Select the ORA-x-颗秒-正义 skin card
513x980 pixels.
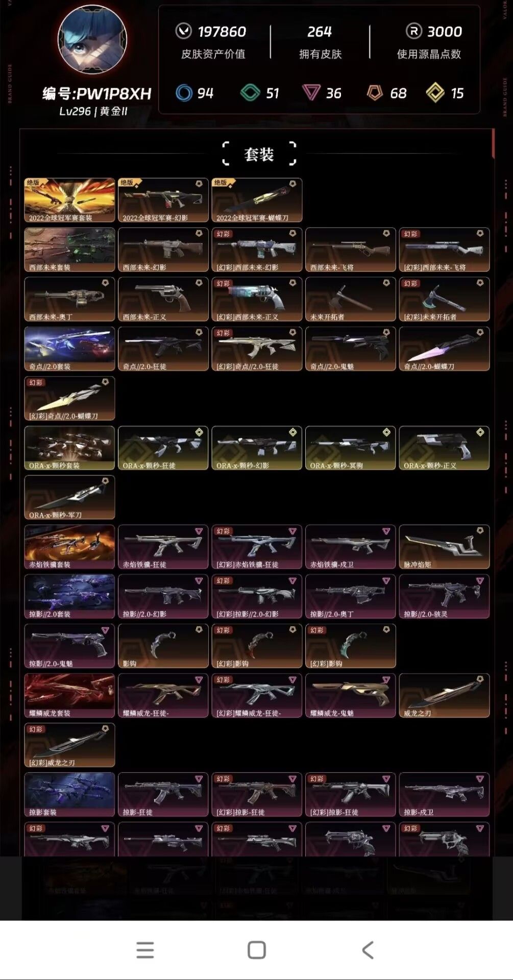tap(444, 447)
